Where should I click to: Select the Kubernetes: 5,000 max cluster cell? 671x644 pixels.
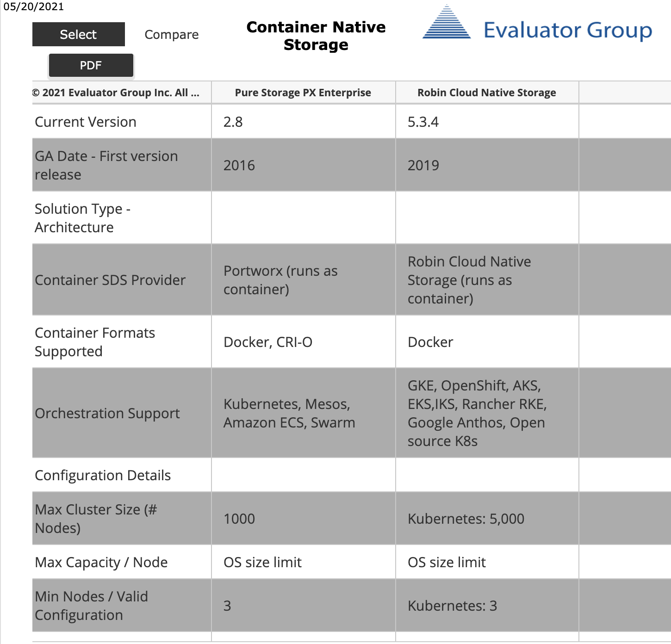pos(466,518)
